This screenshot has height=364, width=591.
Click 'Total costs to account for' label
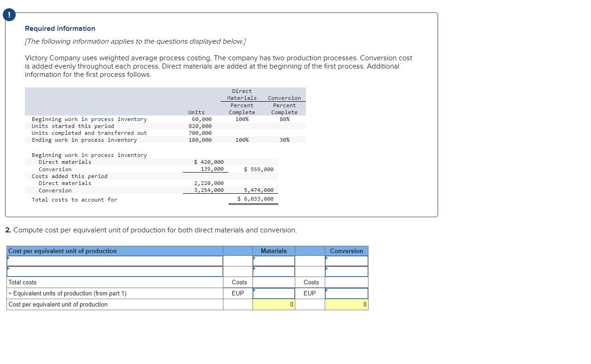[x=75, y=200]
